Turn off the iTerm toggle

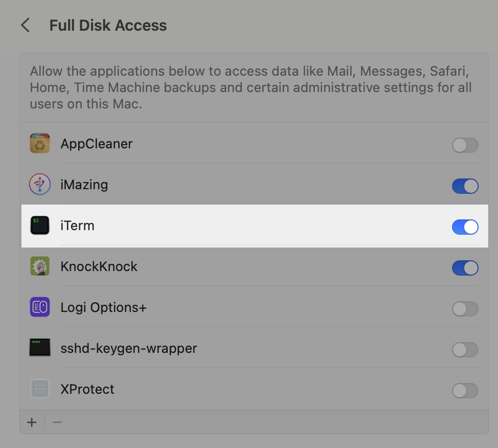coord(465,227)
